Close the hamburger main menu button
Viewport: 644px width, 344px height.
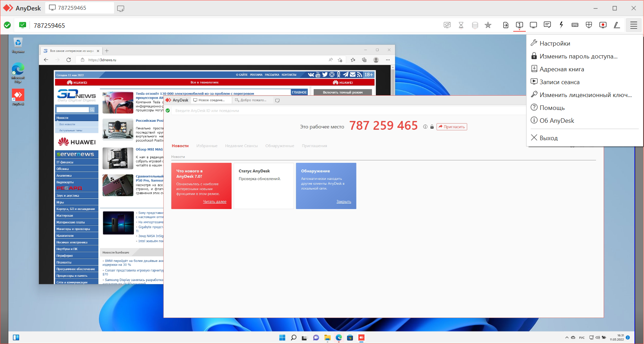634,25
